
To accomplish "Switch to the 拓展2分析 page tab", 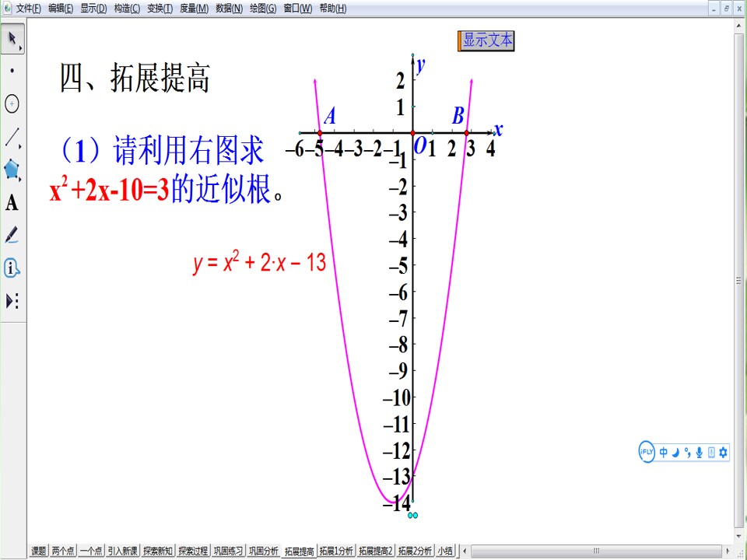I will coord(415,551).
